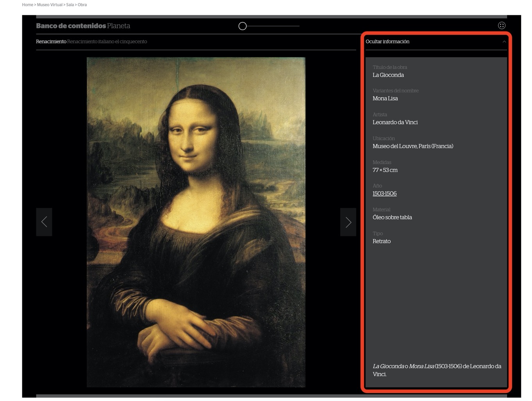Open the 1503-1506 year link
Screen dimensions: 532x401
pos(384,193)
